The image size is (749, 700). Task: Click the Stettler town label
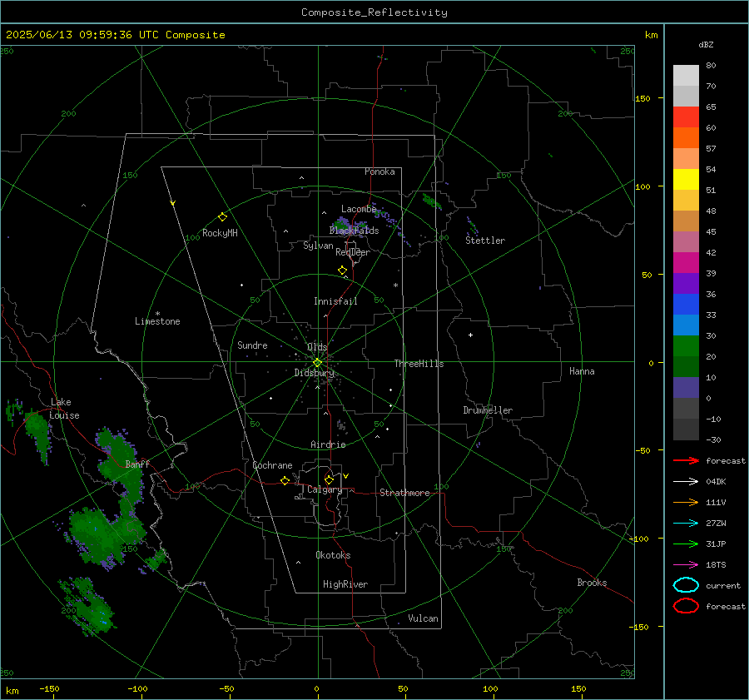[485, 241]
